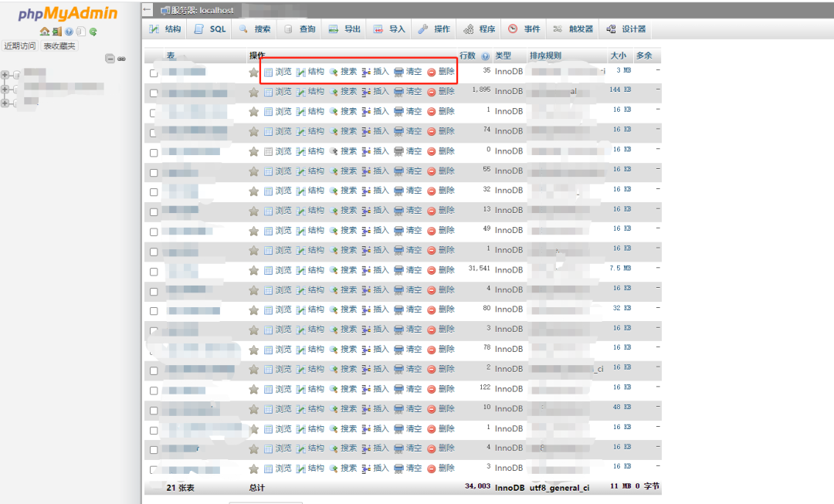Image resolution: width=834 pixels, height=504 pixels.
Task: Check the box for the 10-row table
Action: 154,411
